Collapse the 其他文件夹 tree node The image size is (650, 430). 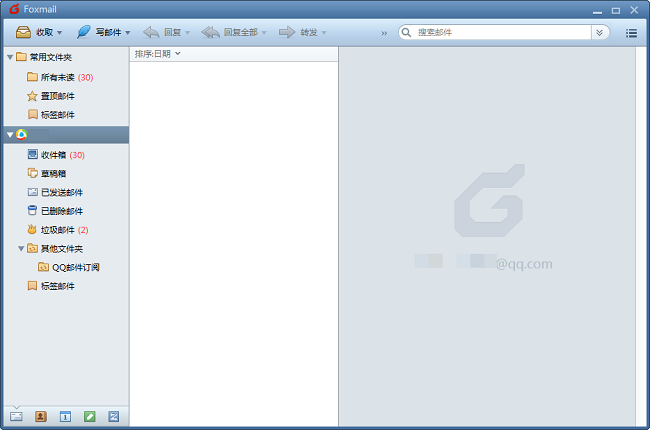[x=21, y=249]
